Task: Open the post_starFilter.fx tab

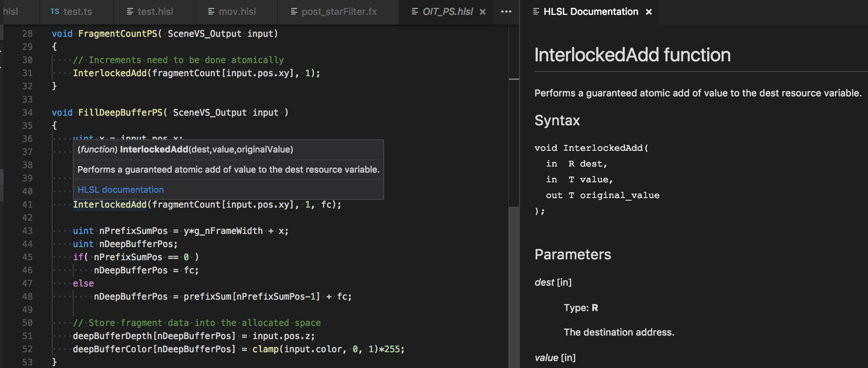Action: [x=338, y=12]
